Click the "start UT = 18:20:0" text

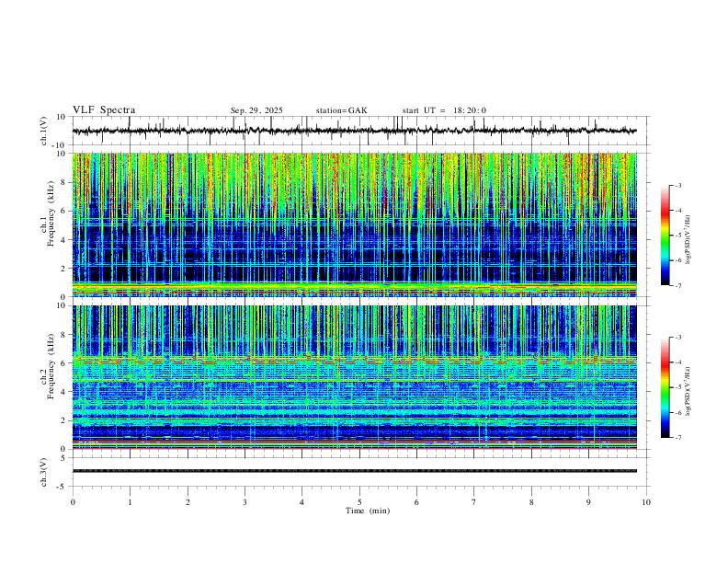(444, 110)
